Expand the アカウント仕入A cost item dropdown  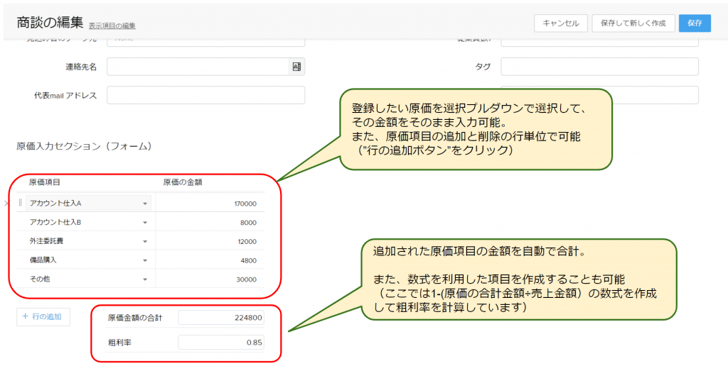[145, 203]
